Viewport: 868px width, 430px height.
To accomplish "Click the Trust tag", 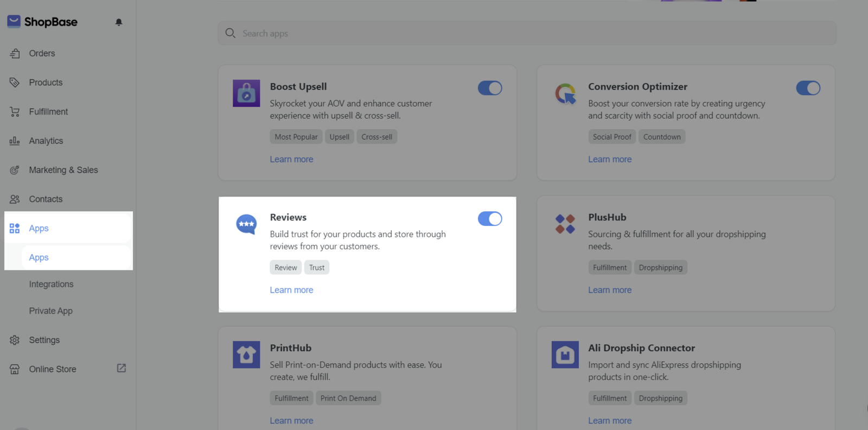I will click(317, 268).
